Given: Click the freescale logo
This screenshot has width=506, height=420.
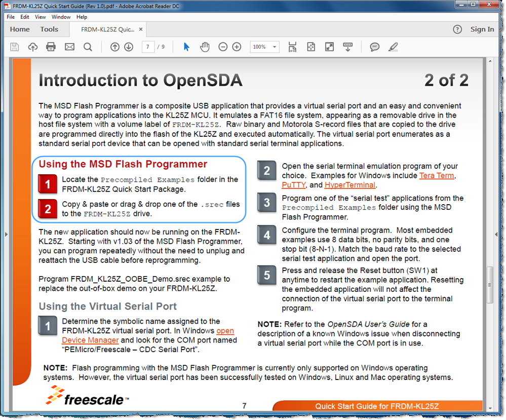Looking at the screenshot, I should point(87,396).
